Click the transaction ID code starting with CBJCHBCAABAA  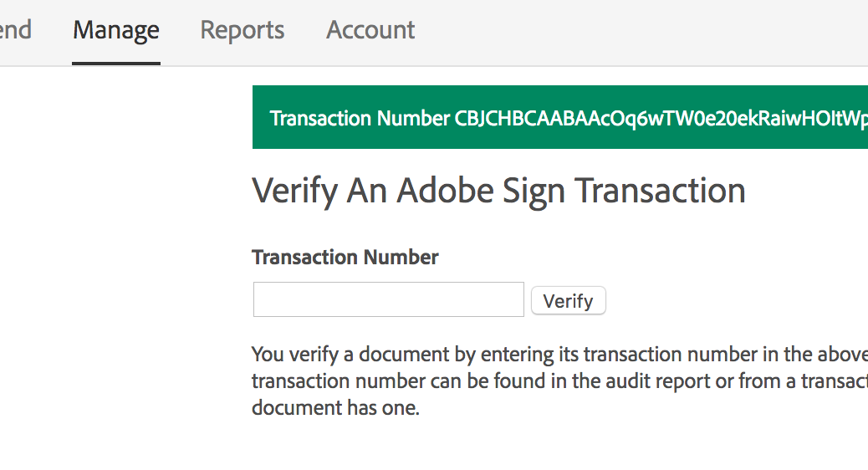point(661,119)
